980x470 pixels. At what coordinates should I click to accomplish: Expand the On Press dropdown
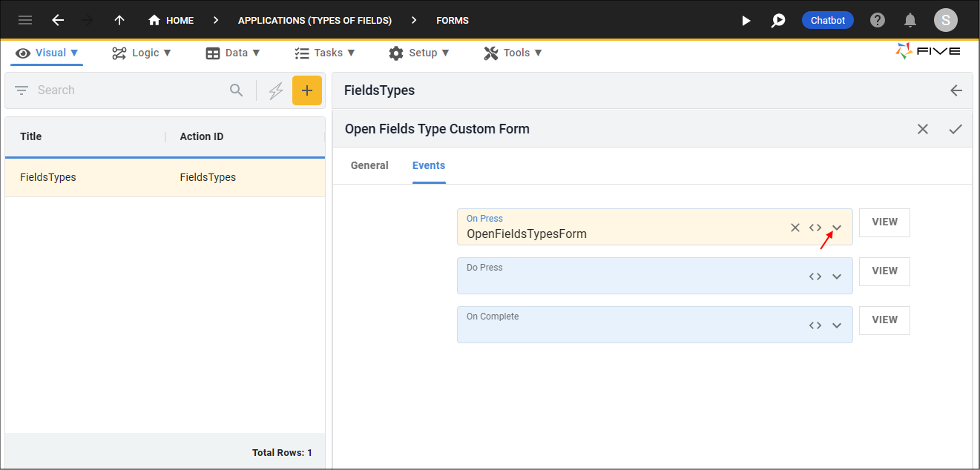837,228
